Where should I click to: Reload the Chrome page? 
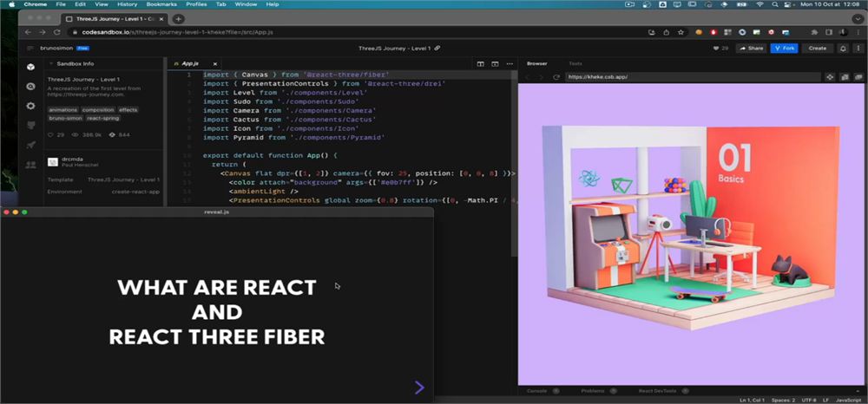click(x=56, y=32)
